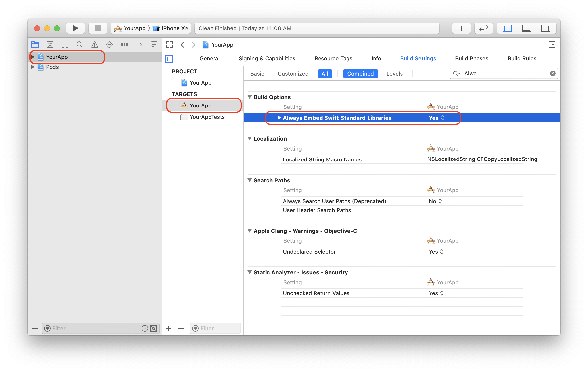Image resolution: width=588 pixels, height=372 pixels.
Task: Toggle the Inspectors panel visibility
Action: click(x=546, y=28)
